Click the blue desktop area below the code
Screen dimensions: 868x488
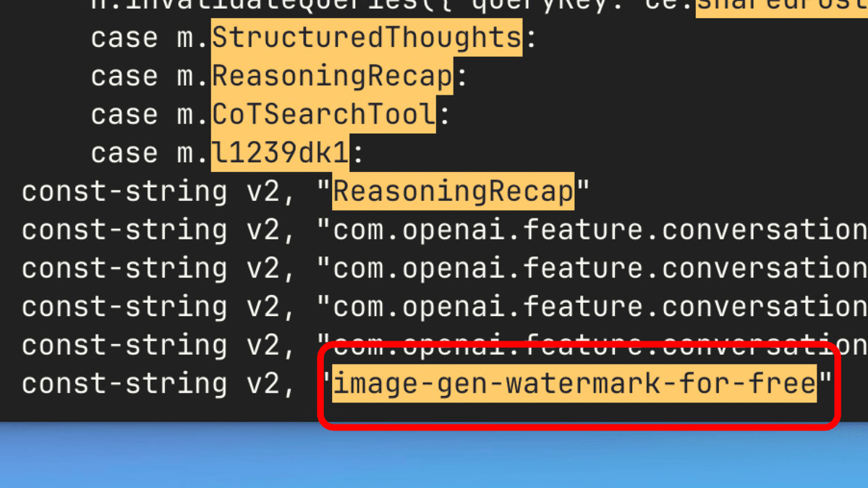434,455
